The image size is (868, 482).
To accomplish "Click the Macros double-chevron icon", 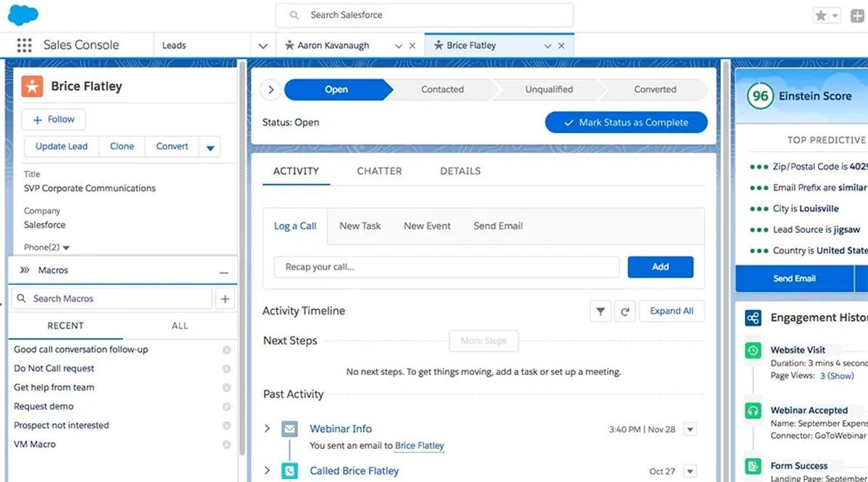I will point(25,270).
